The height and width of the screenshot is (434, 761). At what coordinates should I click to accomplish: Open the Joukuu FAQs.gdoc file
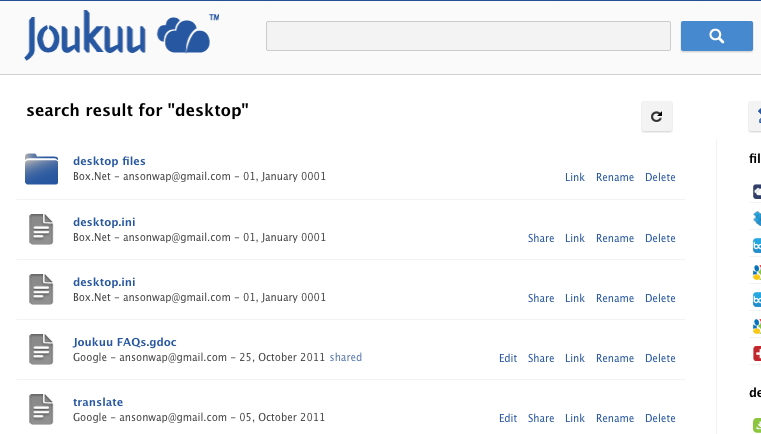click(125, 342)
